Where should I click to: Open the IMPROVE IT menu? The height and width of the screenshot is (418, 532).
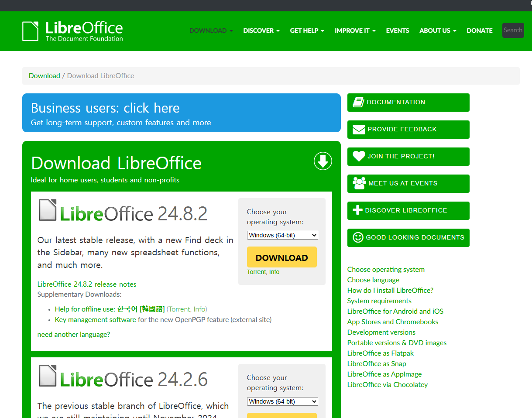[x=355, y=31]
